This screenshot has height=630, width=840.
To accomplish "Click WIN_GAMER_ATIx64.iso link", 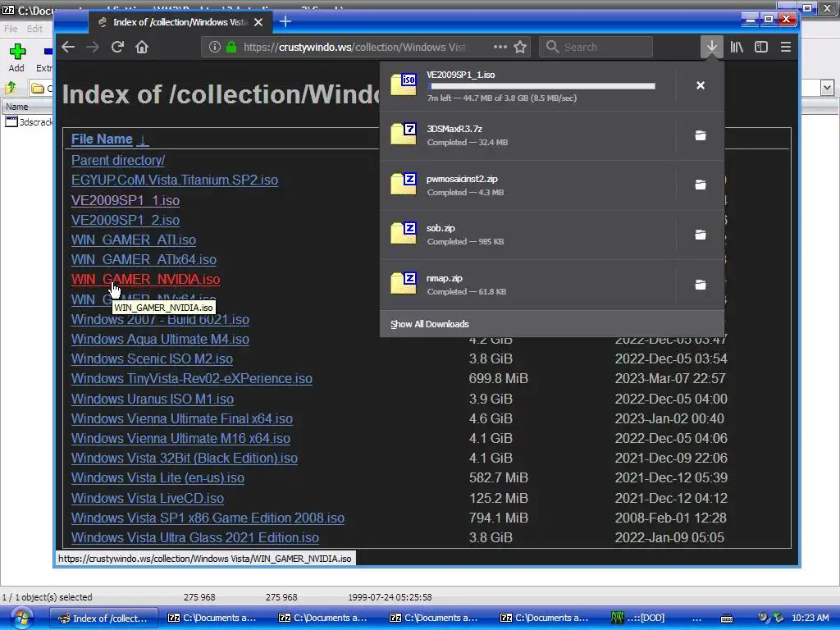I will 144,260.
